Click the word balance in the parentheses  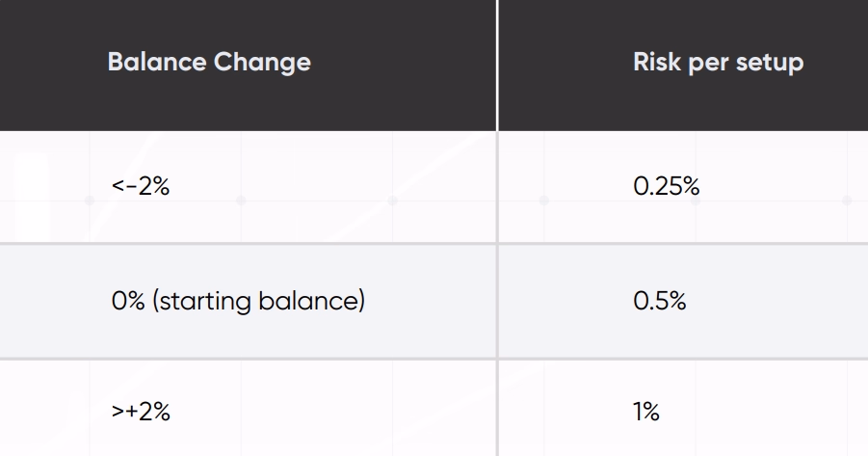click(310, 301)
